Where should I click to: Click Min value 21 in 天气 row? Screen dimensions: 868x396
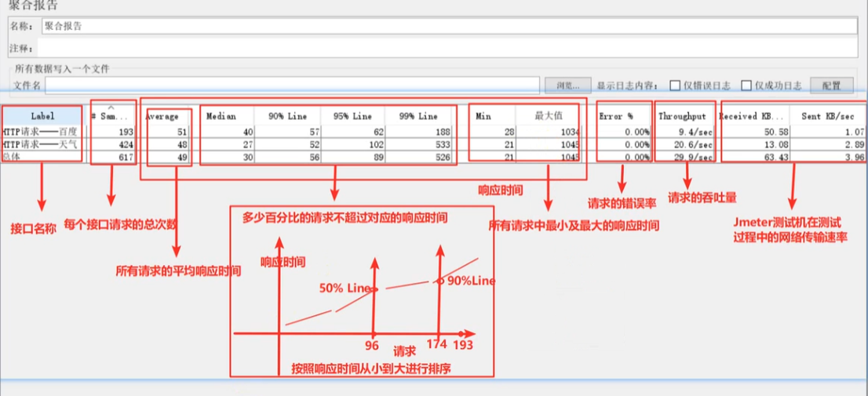pyautogui.click(x=509, y=145)
